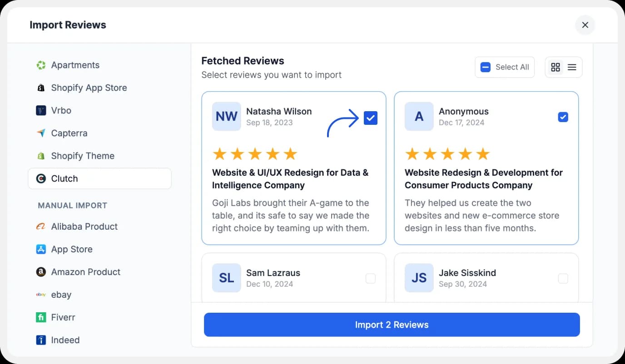Toggle the Select All checkbox
Image resolution: width=625 pixels, height=364 pixels.
click(x=485, y=67)
